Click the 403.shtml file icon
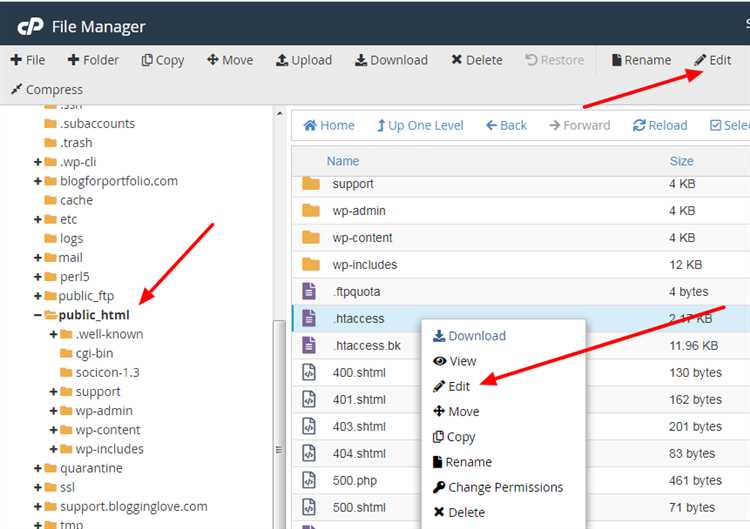The width and height of the screenshot is (750, 529). 309,426
